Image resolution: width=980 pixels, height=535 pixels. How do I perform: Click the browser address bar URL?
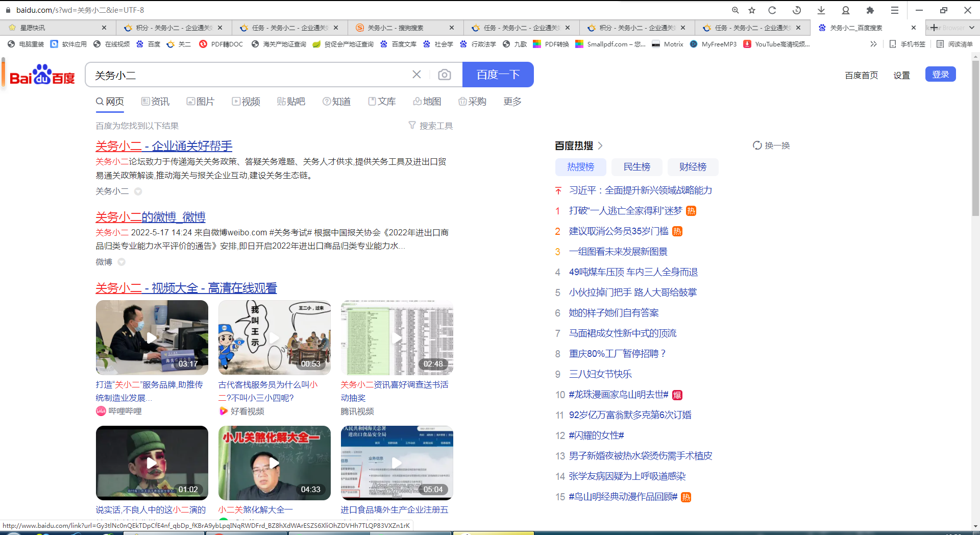80,10
